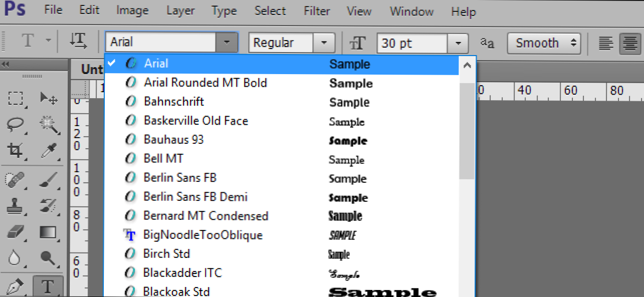
Task: Select the Rectangular Marquee tool
Action: (x=16, y=98)
